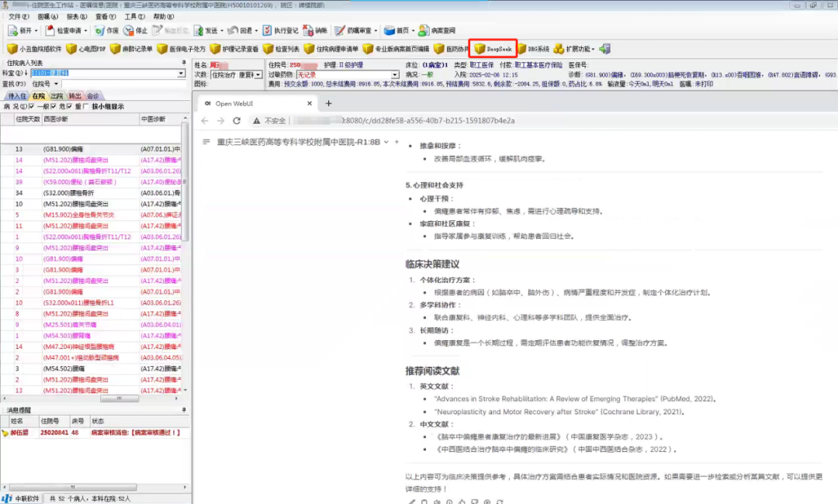Click the 发送 toolbar icon
Image resolution: width=838 pixels, height=504 pixels.
[199, 30]
